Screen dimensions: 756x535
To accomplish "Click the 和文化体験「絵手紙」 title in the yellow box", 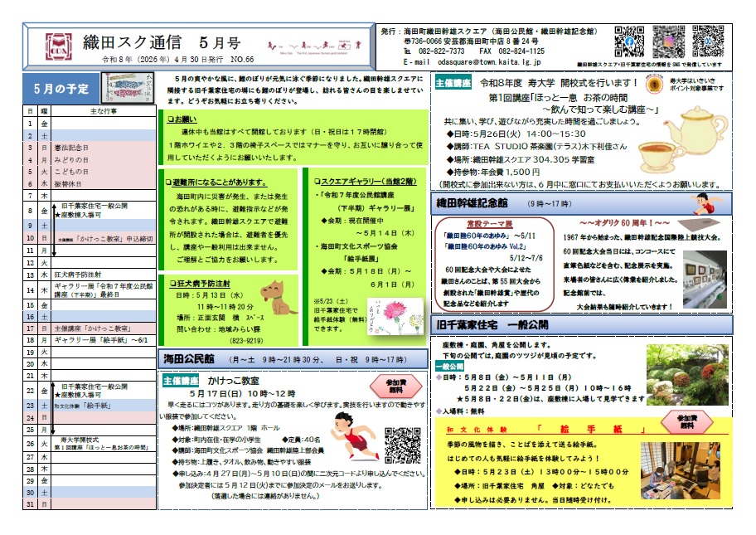I will [x=545, y=430].
